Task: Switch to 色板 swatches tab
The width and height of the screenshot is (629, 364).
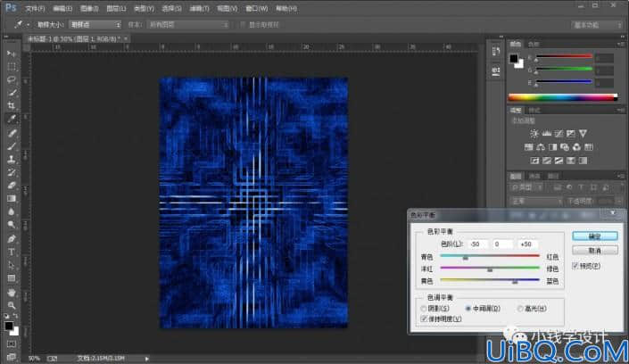Action: 534,44
